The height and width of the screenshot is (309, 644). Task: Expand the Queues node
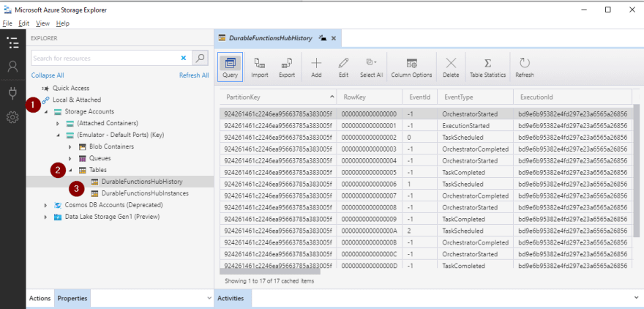click(70, 158)
